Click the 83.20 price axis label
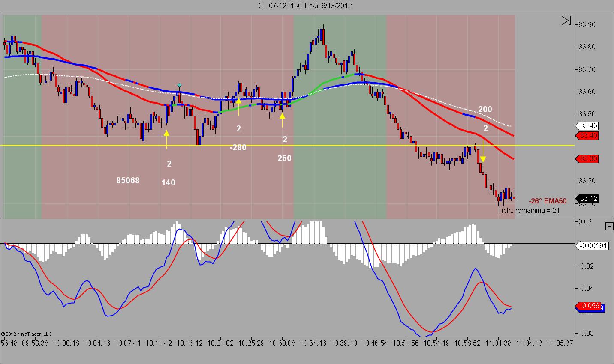This screenshot has height=364, width=614. pyautogui.click(x=587, y=181)
